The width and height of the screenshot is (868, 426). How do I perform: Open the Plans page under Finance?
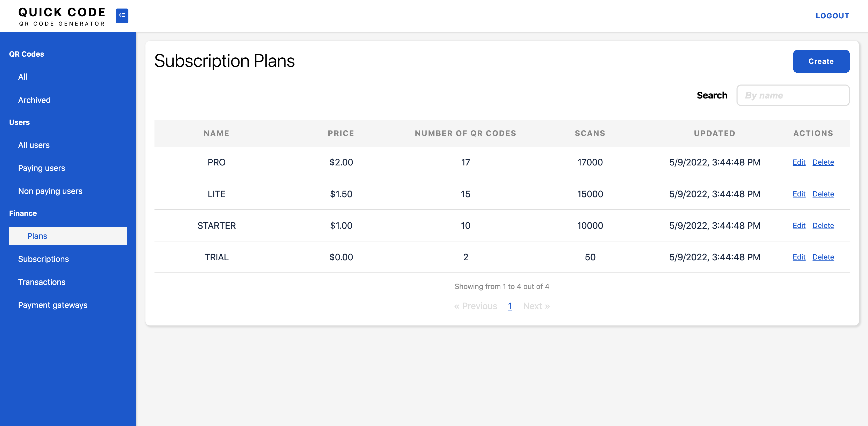coord(37,236)
